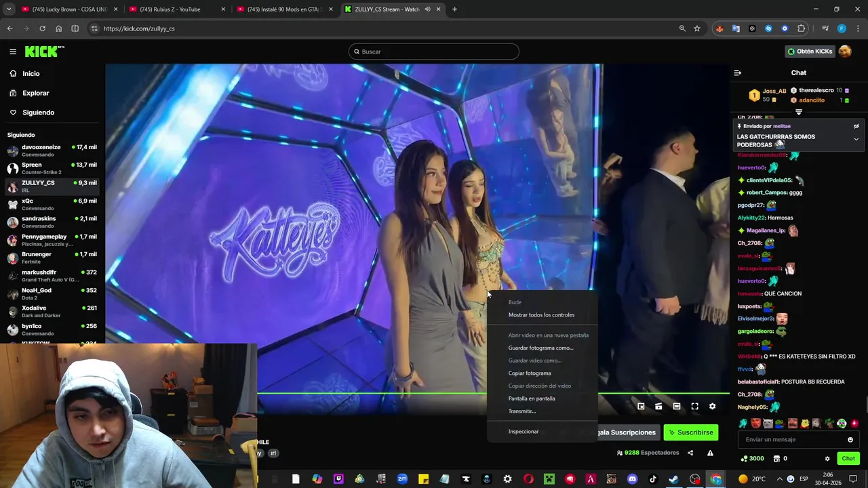
Task: Open the Google Translate extension
Action: pos(736,28)
